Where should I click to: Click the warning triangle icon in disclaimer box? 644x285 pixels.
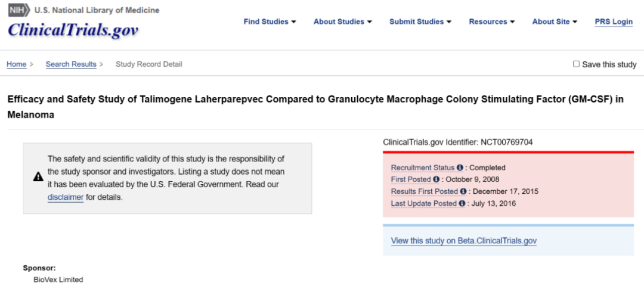pos(38,176)
